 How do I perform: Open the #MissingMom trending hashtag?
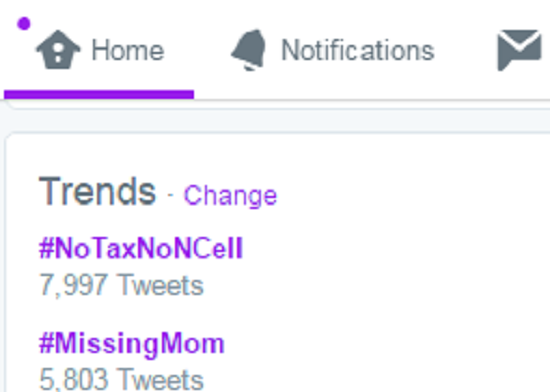pyautogui.click(x=132, y=344)
